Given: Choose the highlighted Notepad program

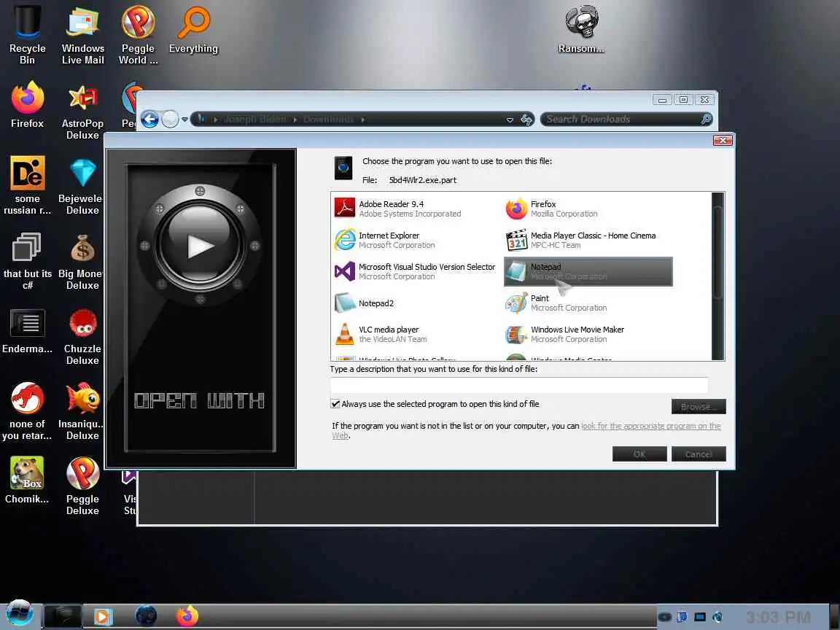Looking at the screenshot, I should pyautogui.click(x=588, y=271).
